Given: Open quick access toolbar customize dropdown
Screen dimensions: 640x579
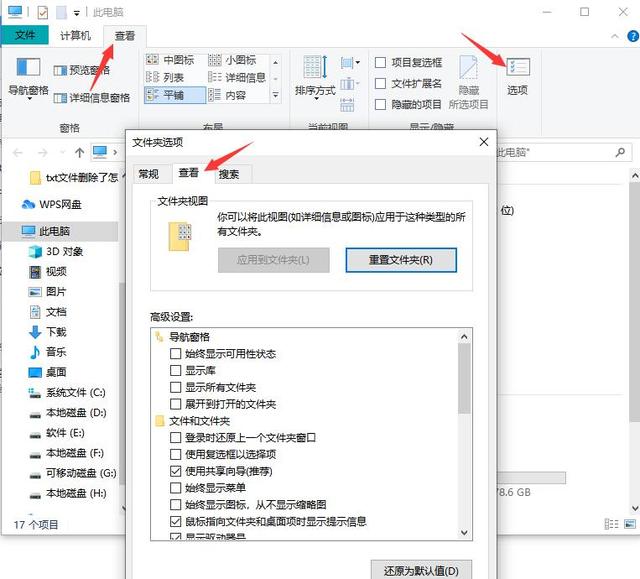Looking at the screenshot, I should pyautogui.click(x=77, y=13).
